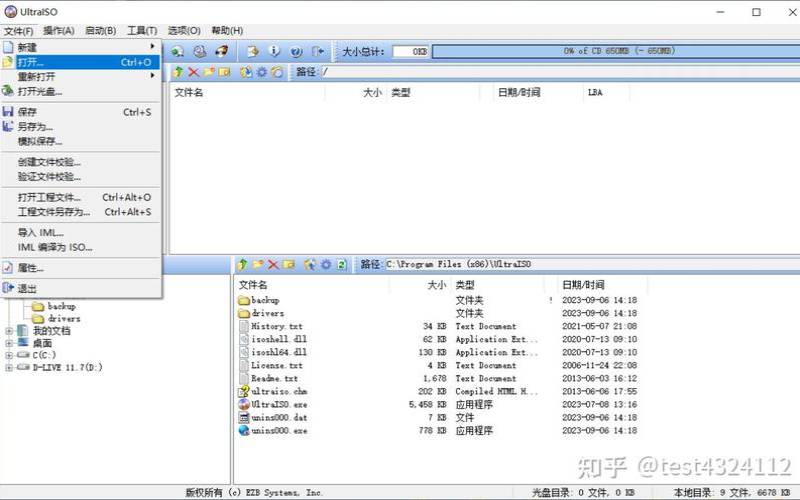Screen dimensions: 800x500
Task: Choose 模拟保存... menu entry
Action: [x=81, y=141]
